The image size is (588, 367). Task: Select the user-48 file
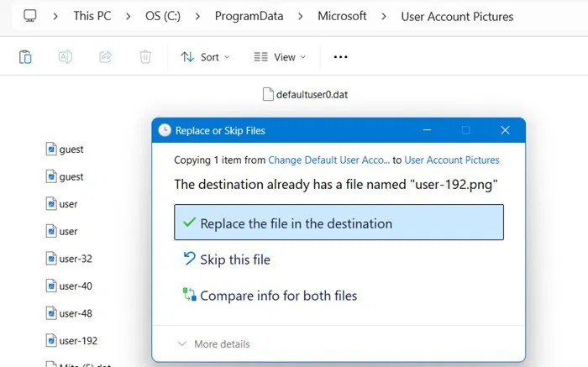(69, 313)
